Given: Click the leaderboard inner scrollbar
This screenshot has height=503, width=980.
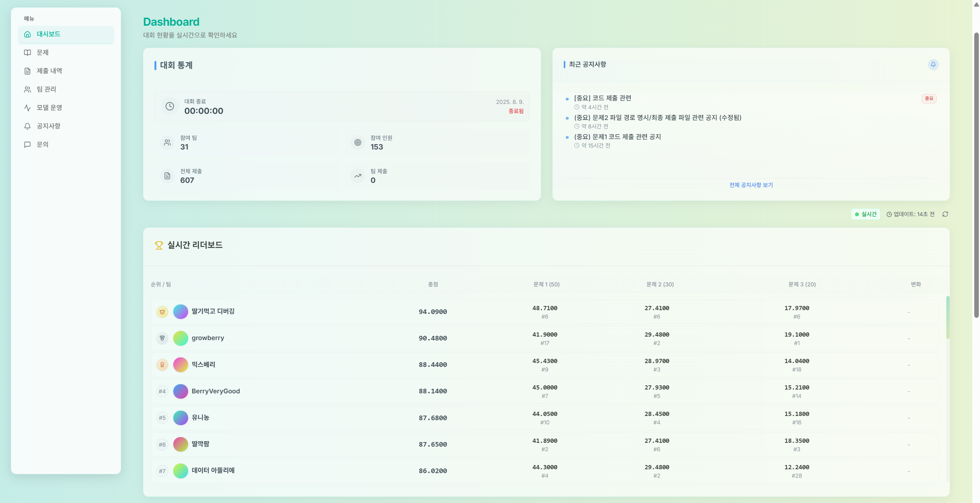Looking at the screenshot, I should [947, 317].
